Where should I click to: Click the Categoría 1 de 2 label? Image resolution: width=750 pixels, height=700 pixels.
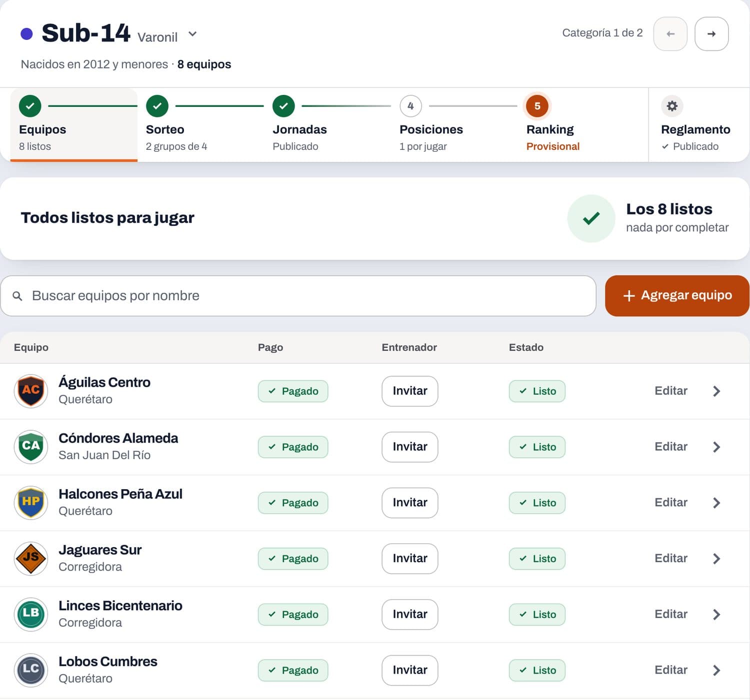pos(602,33)
